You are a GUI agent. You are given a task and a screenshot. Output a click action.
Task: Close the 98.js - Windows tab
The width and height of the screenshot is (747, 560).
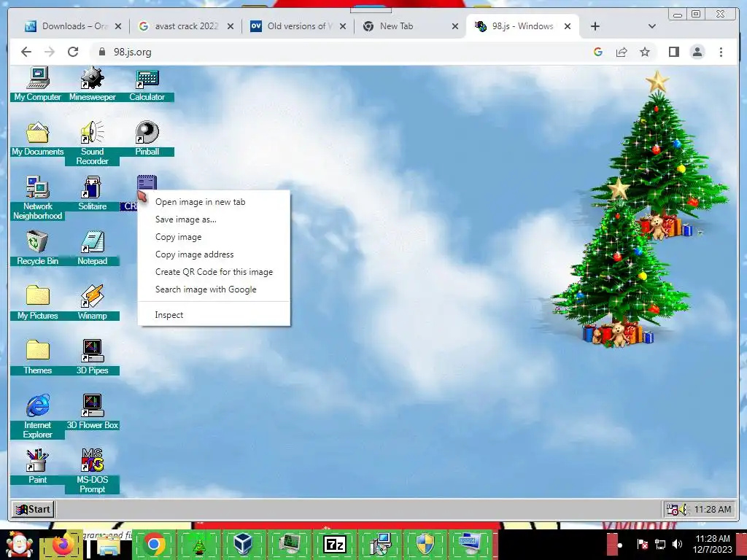click(x=568, y=26)
